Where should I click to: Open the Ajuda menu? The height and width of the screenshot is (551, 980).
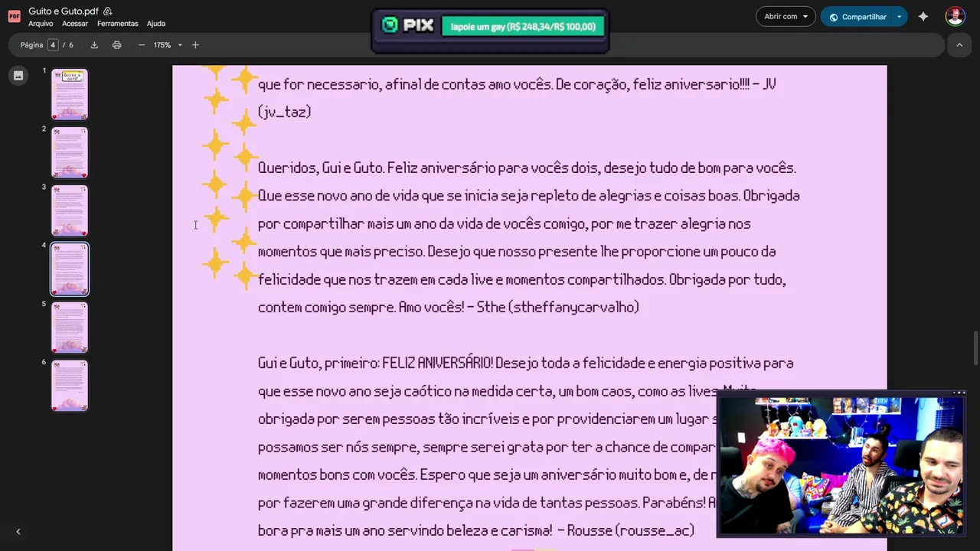tap(156, 24)
